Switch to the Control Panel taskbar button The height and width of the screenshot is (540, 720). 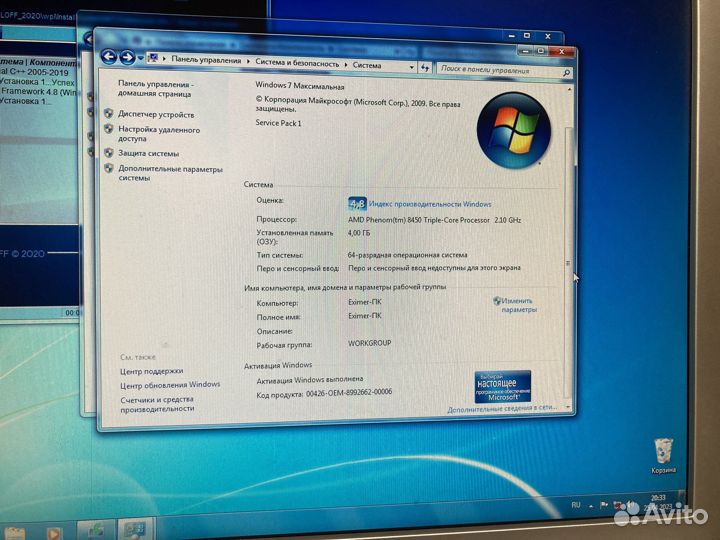[135, 529]
